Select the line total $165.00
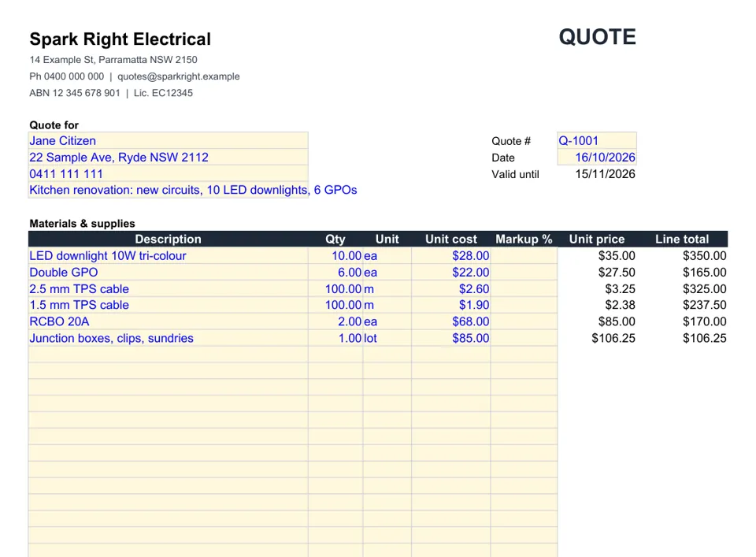 click(704, 272)
